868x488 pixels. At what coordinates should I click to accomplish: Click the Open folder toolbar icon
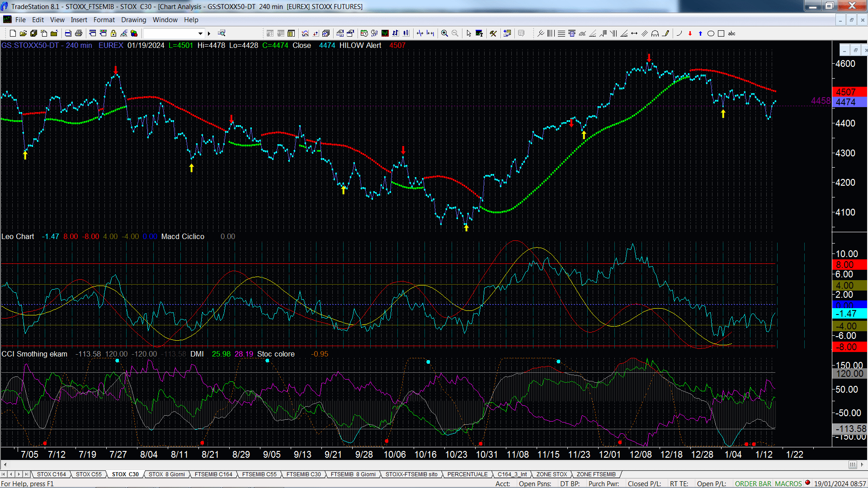pyautogui.click(x=23, y=33)
